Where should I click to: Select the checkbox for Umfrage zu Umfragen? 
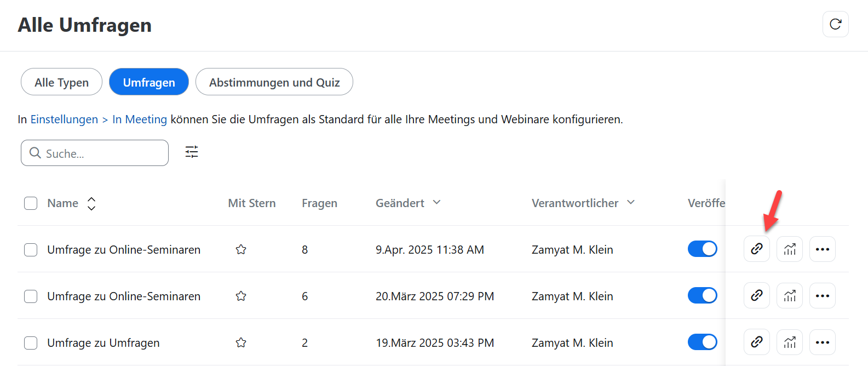coord(31,343)
